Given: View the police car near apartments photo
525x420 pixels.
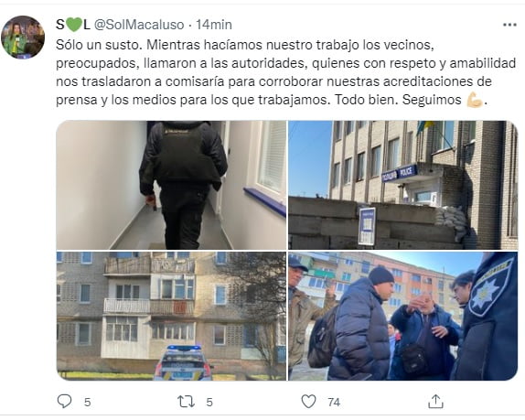Looking at the screenshot, I should pos(171,317).
